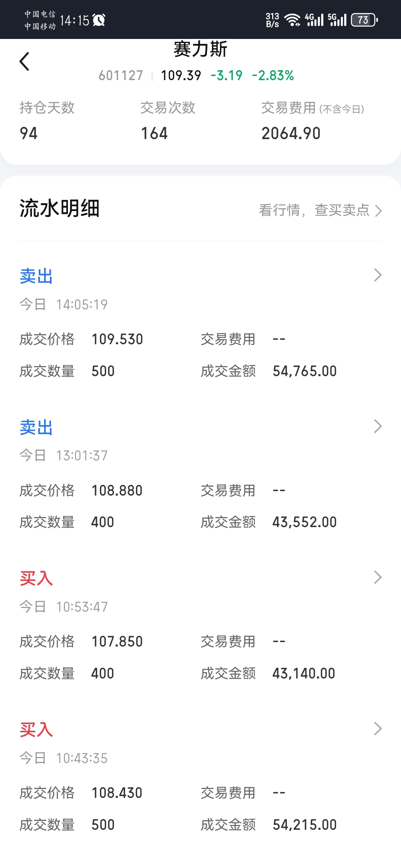
Task: Tap the 持仓天数 value 94
Action: (29, 134)
